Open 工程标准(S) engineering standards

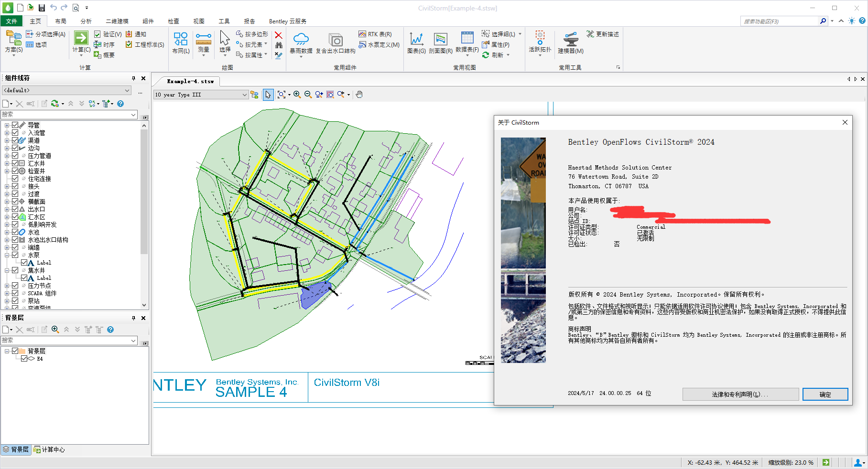point(145,45)
